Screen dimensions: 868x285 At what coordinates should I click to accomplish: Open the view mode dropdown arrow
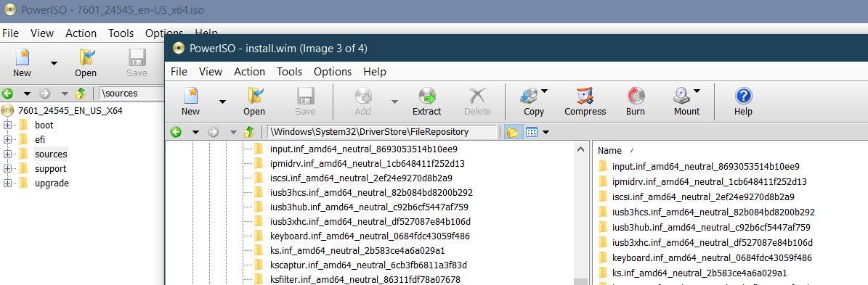point(545,132)
